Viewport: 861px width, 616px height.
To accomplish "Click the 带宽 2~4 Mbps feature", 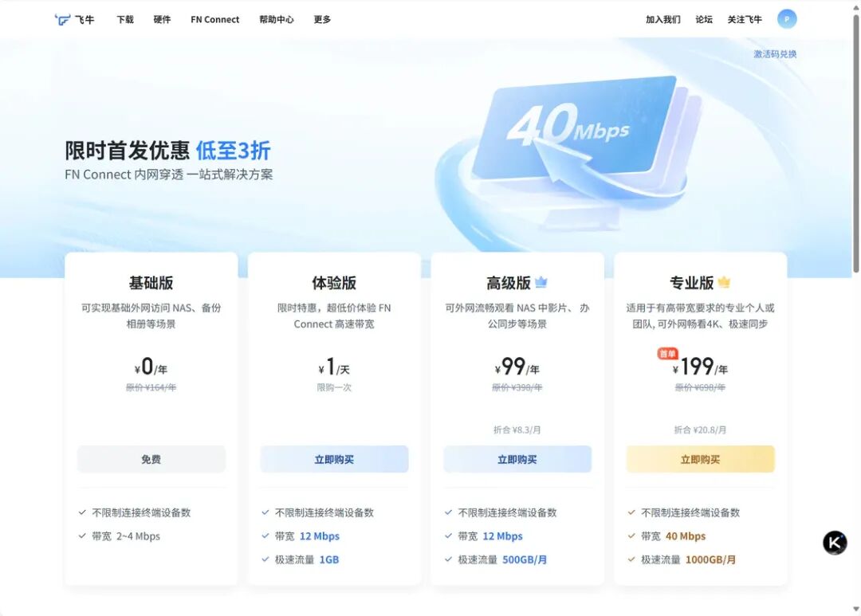I will click(x=126, y=536).
